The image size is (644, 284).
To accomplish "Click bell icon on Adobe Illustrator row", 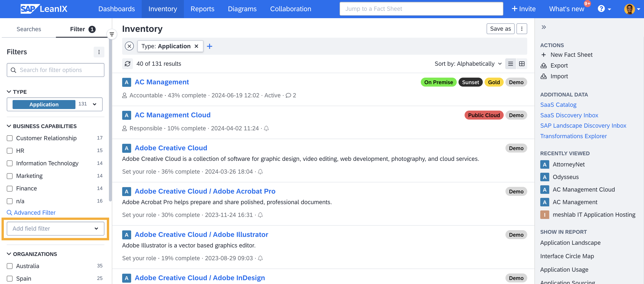I will (x=260, y=258).
